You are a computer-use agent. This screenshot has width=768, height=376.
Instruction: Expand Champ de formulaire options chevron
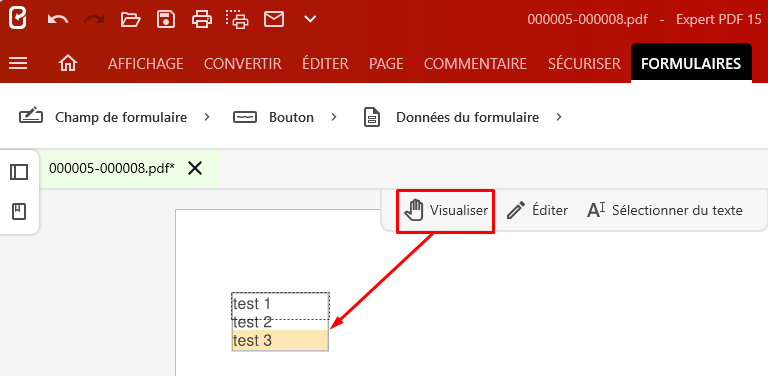pyautogui.click(x=207, y=117)
